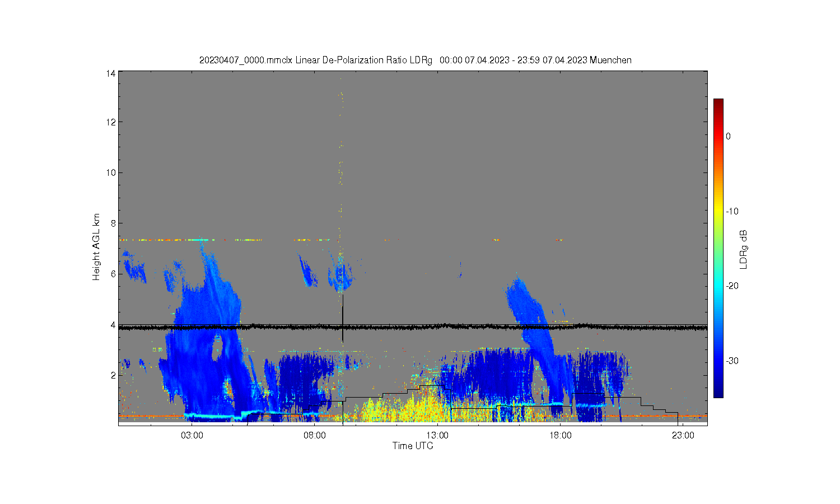The height and width of the screenshot is (504, 840).
Task: Click the colorbar tick label -30
Action: click(x=732, y=361)
